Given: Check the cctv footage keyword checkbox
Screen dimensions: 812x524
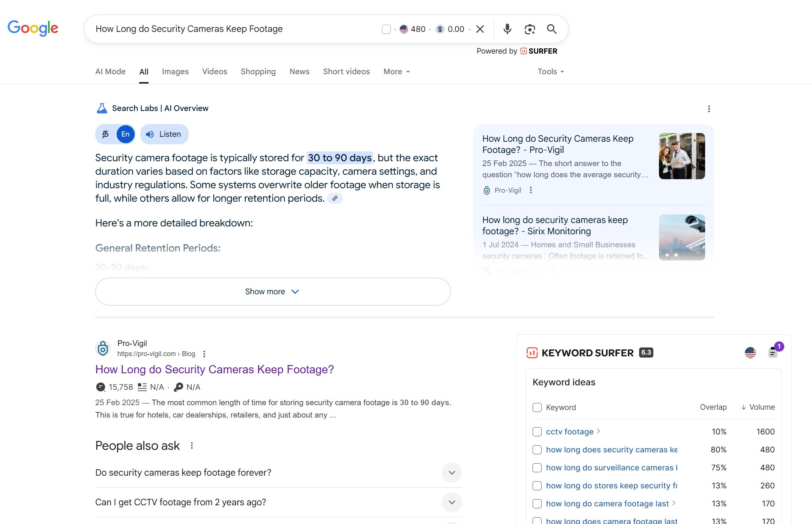Looking at the screenshot, I should (x=537, y=432).
